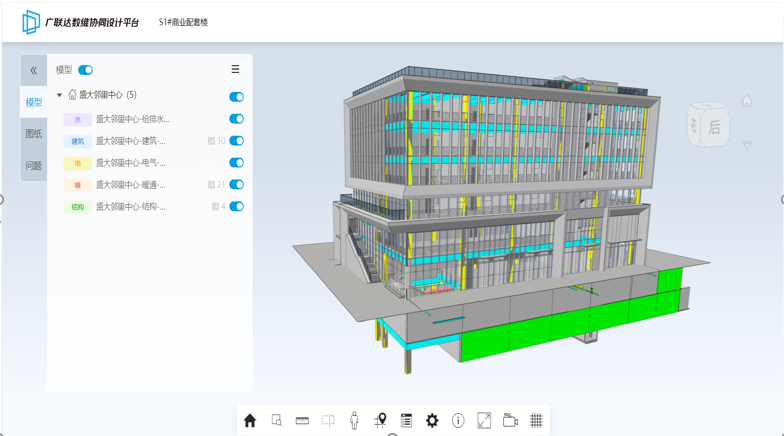The height and width of the screenshot is (436, 784).
Task: Toggle visibility of 盛大邻里中心-给排水 model
Action: coord(236,119)
